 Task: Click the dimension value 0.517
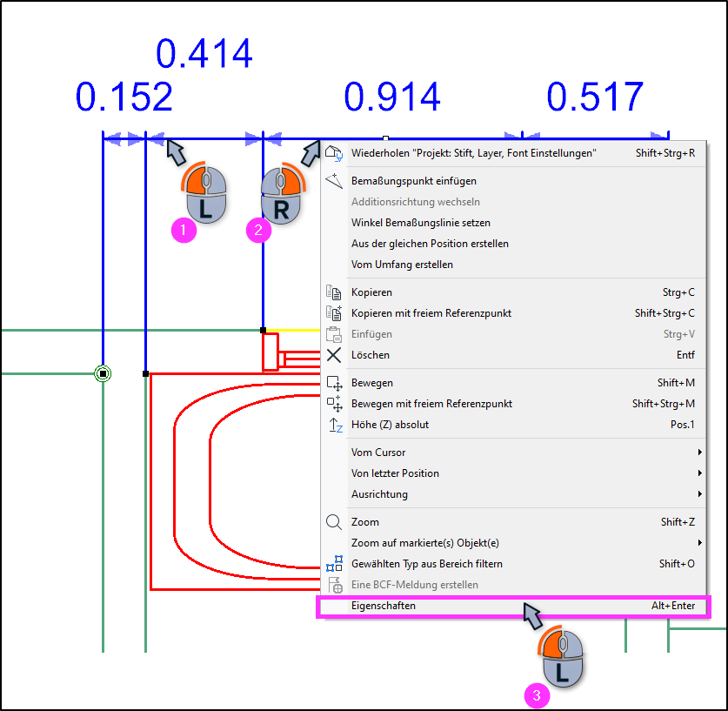[x=595, y=97]
